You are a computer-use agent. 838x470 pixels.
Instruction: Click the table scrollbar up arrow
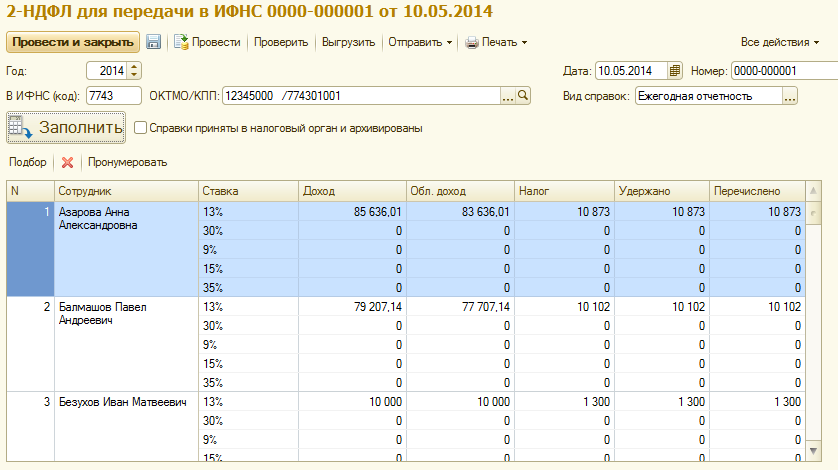(x=813, y=190)
